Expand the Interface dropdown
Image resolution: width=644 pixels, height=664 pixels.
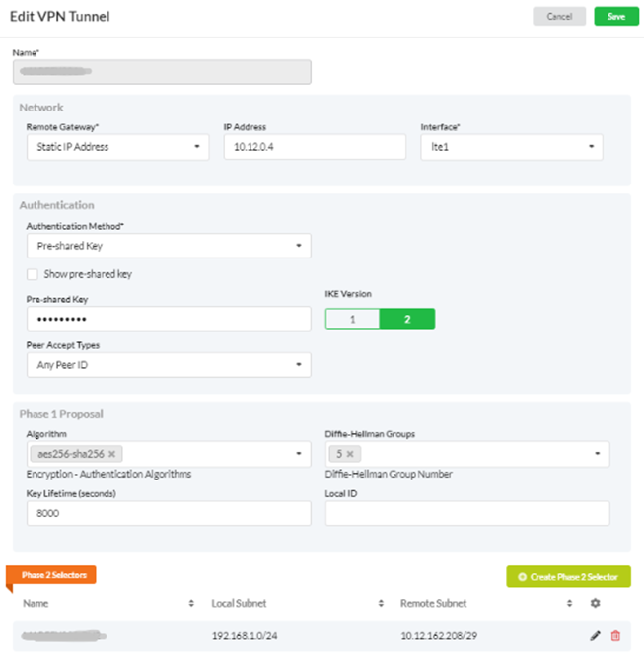coord(511,147)
